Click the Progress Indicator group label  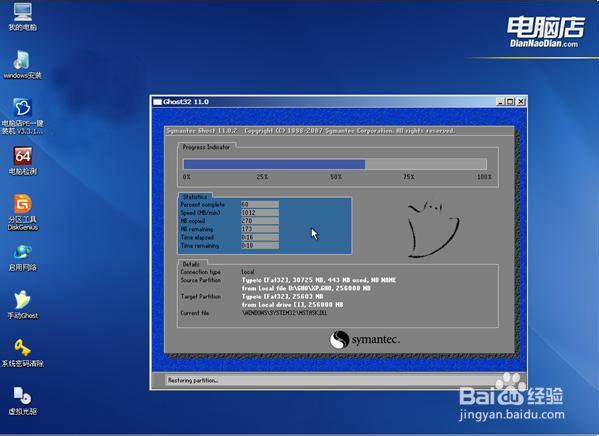point(206,147)
